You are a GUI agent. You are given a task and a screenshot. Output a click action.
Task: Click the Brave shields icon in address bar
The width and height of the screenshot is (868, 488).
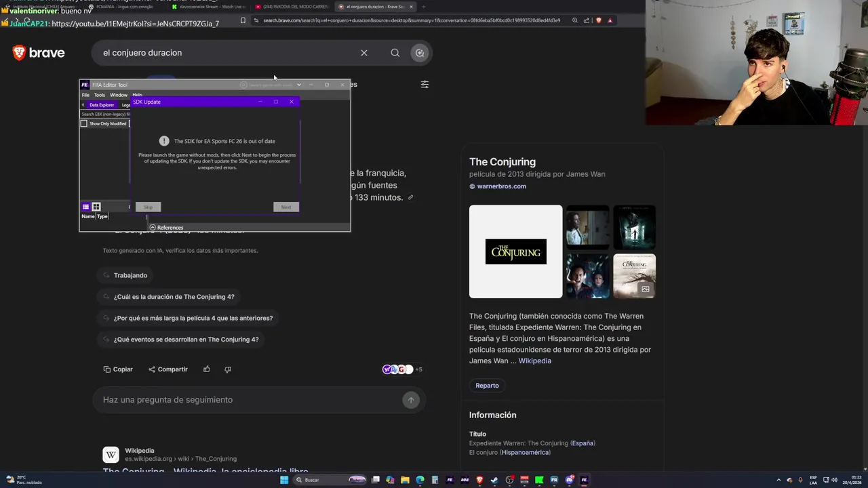(598, 20)
